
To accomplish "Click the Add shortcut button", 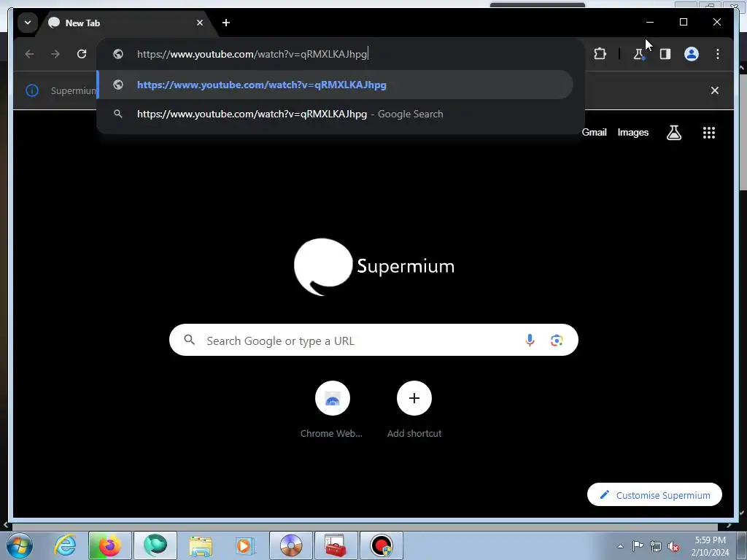I will 414,409.
